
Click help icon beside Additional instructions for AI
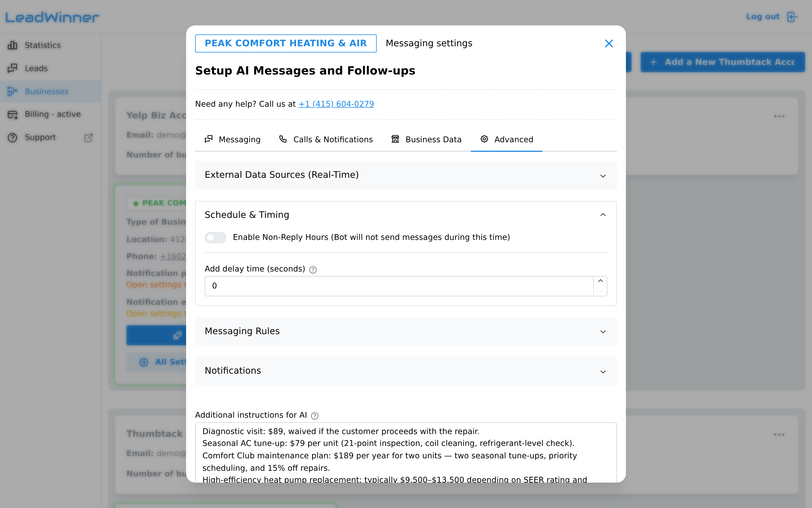(x=314, y=416)
